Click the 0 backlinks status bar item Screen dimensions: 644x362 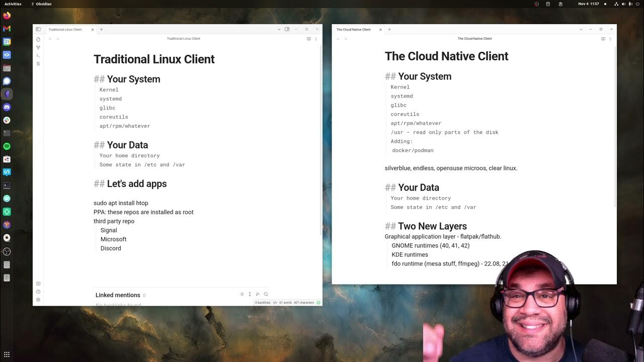pyautogui.click(x=263, y=303)
